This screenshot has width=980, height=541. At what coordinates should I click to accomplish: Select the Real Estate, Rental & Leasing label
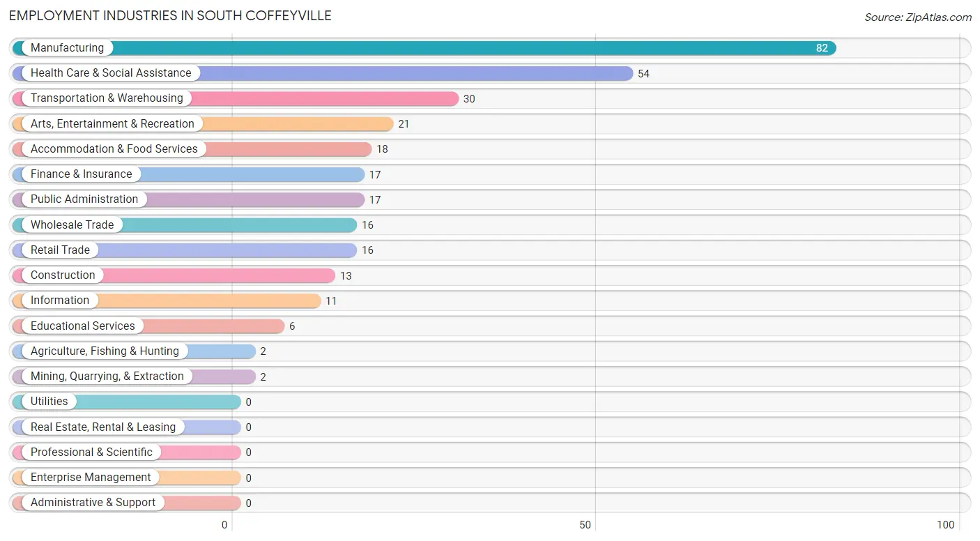point(103,427)
